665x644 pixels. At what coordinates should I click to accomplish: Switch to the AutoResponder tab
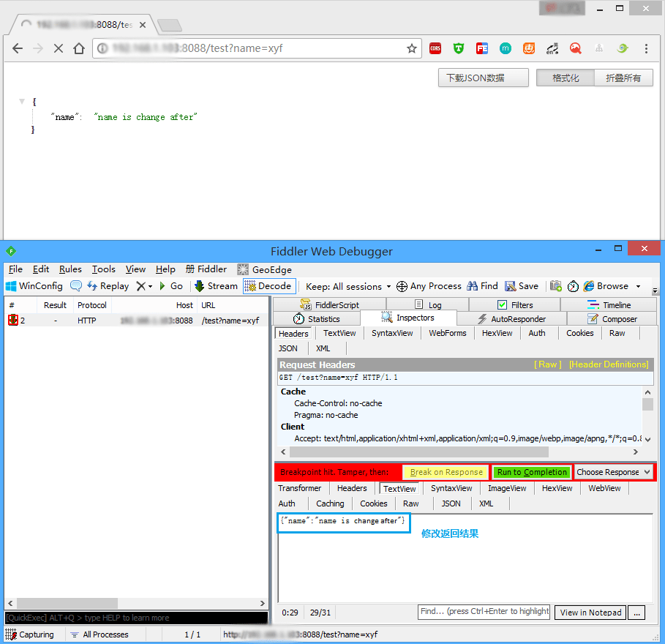coord(512,318)
